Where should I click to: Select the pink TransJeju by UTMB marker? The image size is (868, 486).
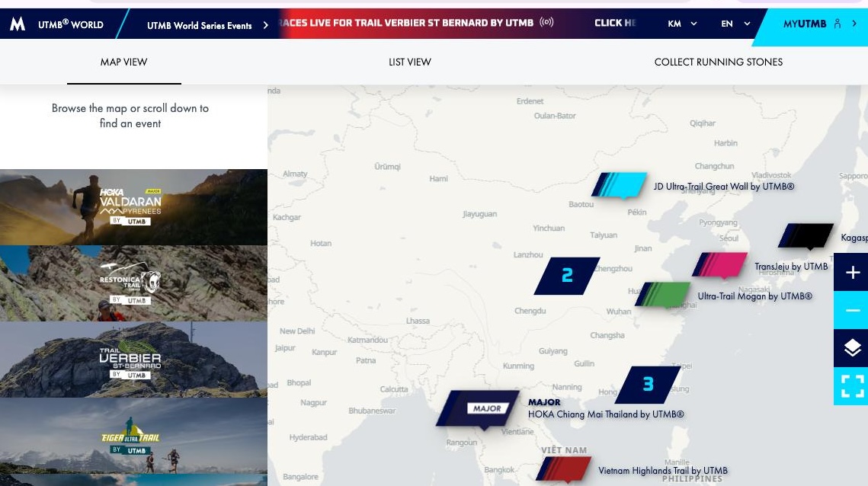[x=719, y=265]
